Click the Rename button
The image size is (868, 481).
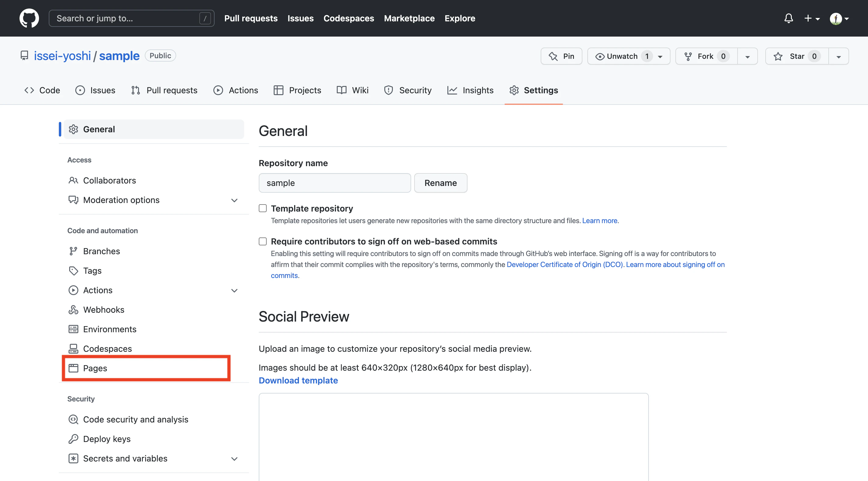pyautogui.click(x=440, y=183)
